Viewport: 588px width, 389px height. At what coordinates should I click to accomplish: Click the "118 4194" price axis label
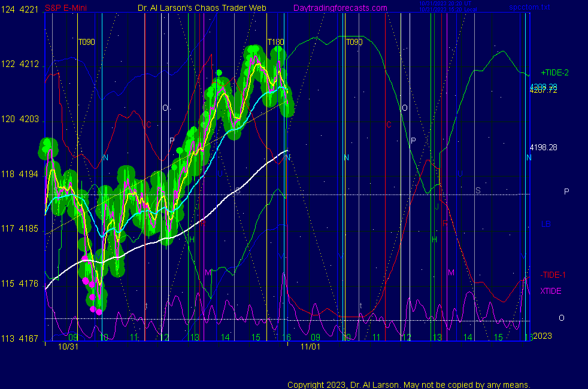(20, 174)
